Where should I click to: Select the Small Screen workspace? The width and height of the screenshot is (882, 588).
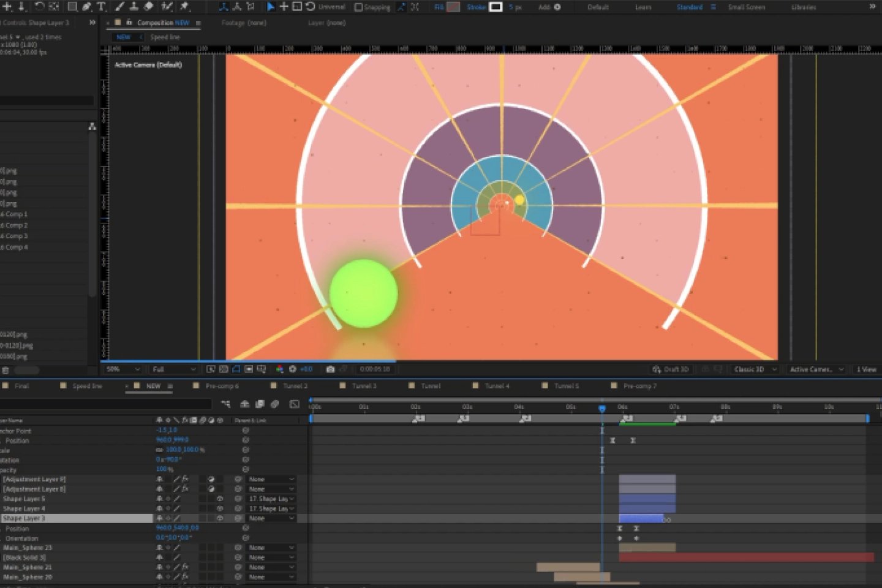[x=746, y=7]
